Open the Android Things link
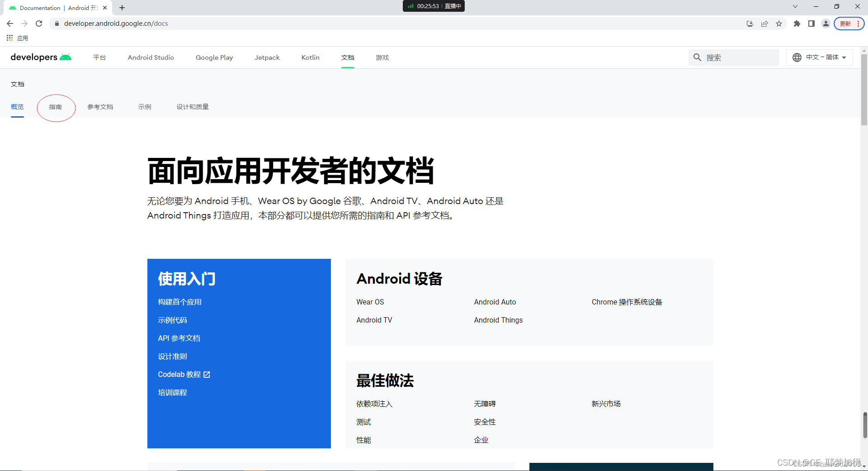868x471 pixels. coord(498,320)
